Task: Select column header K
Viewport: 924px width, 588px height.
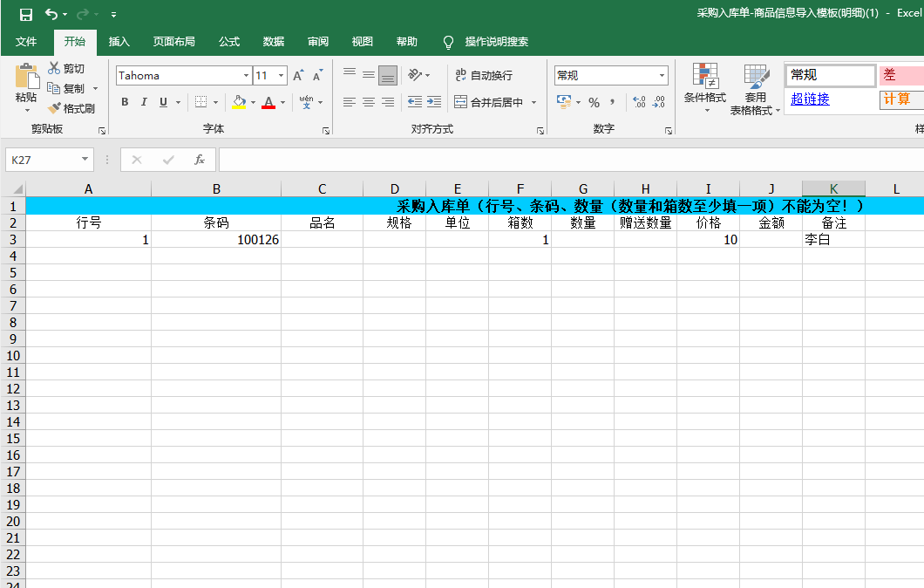Action: (x=833, y=188)
